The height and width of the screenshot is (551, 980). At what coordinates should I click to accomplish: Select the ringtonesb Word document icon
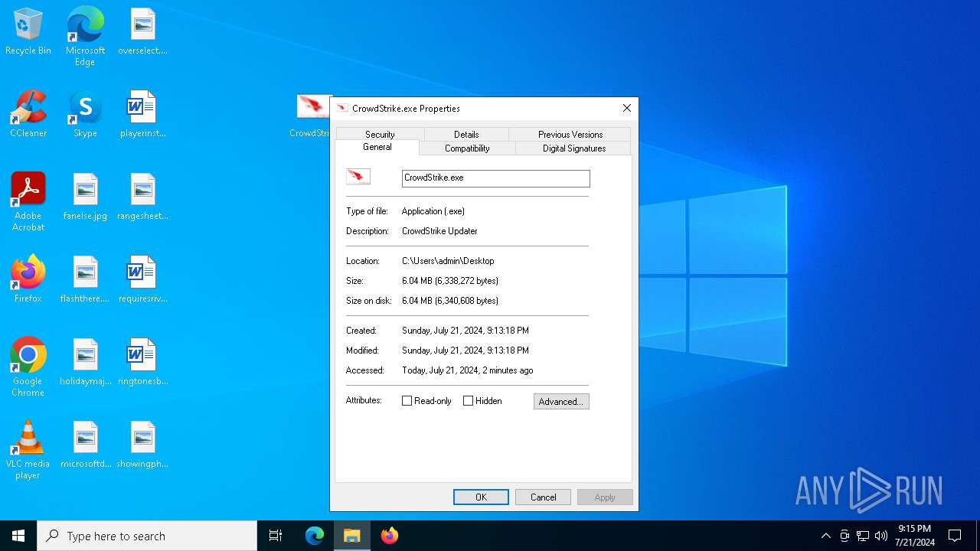[x=142, y=362]
